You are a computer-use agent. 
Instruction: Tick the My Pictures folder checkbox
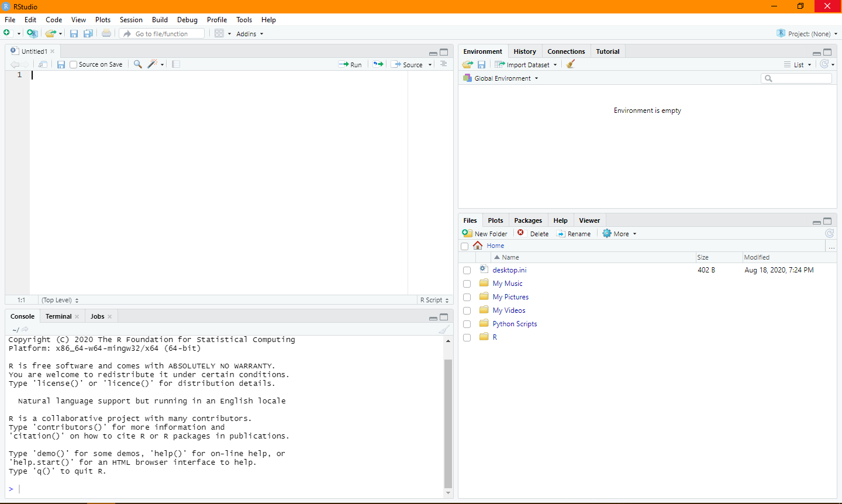[x=467, y=297]
